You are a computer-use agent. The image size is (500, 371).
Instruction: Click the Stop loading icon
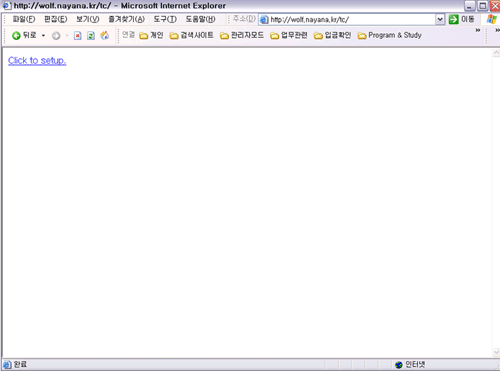point(78,35)
